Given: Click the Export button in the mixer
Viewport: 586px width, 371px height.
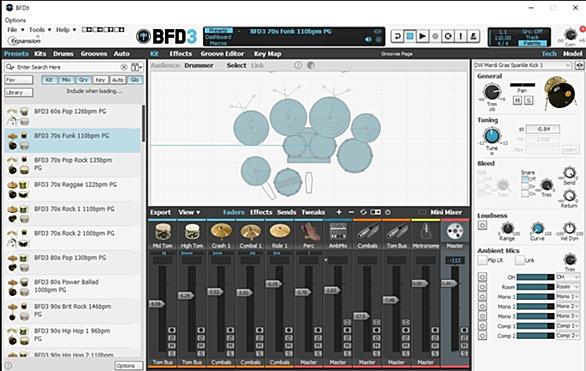Looking at the screenshot, I should tap(160, 212).
